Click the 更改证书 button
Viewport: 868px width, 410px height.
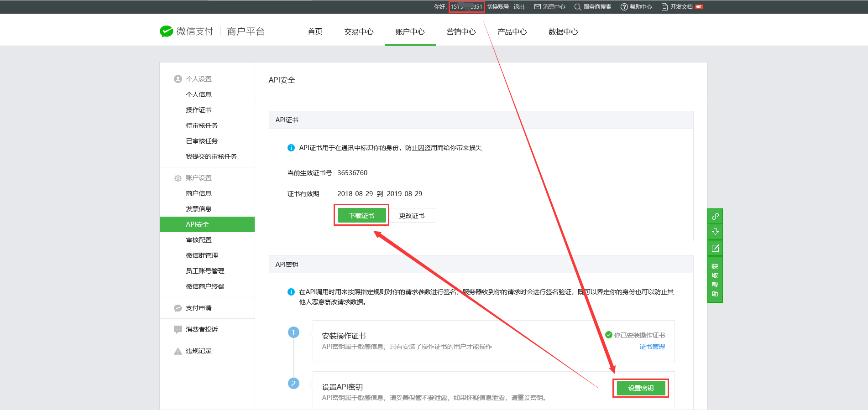pyautogui.click(x=412, y=215)
